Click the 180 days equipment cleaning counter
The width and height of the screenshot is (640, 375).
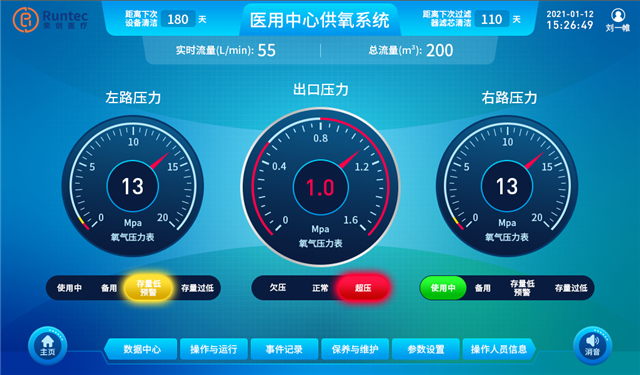click(178, 19)
